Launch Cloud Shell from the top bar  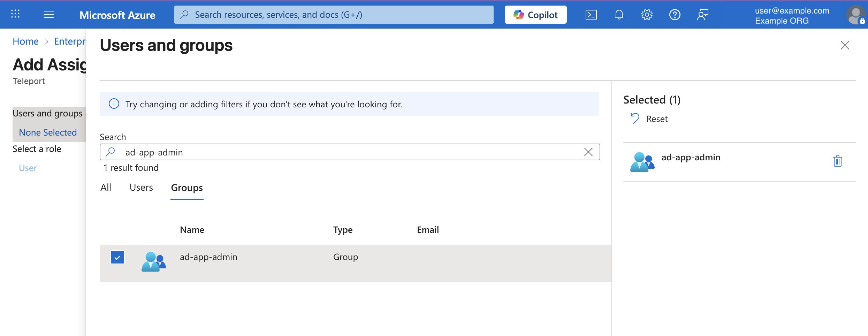click(x=591, y=15)
